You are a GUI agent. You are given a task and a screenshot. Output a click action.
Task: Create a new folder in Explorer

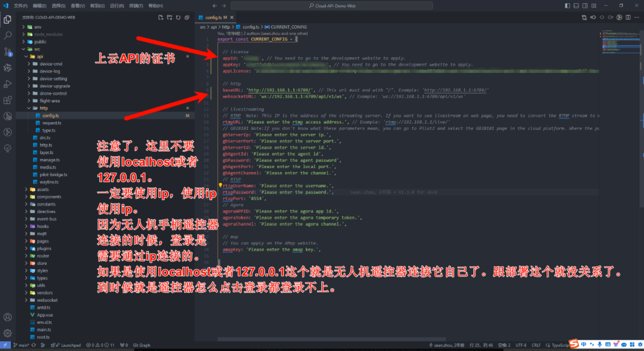click(x=169, y=18)
